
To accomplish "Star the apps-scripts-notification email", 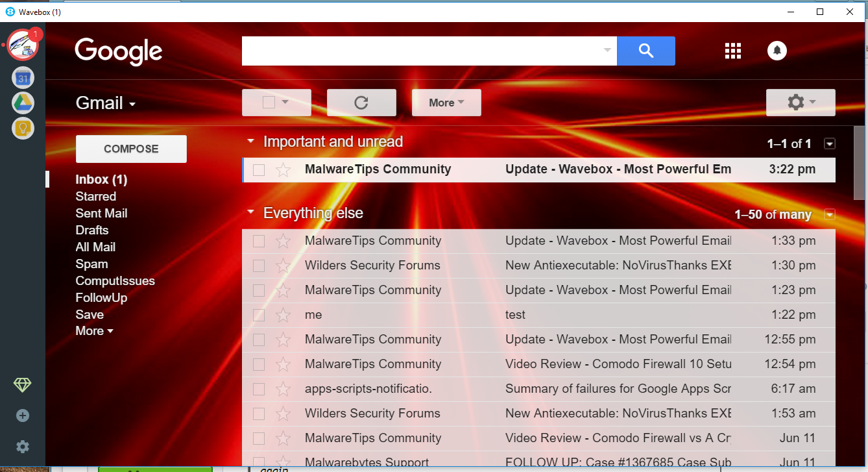I will pyautogui.click(x=283, y=390).
